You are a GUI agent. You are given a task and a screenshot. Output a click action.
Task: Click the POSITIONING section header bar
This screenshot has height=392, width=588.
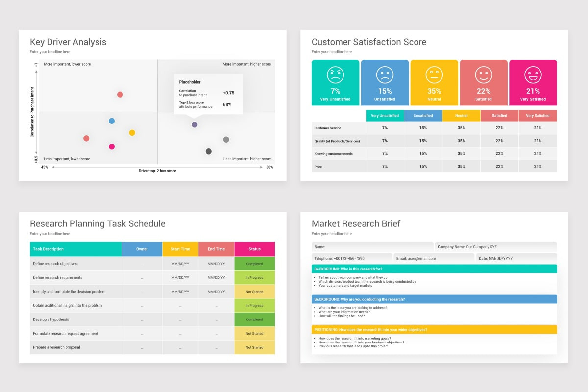pyautogui.click(x=434, y=329)
